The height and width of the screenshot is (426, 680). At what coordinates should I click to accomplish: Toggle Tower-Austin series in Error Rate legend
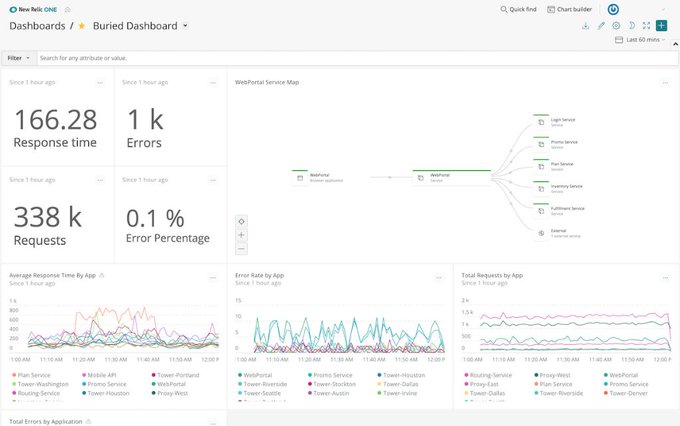click(x=328, y=393)
